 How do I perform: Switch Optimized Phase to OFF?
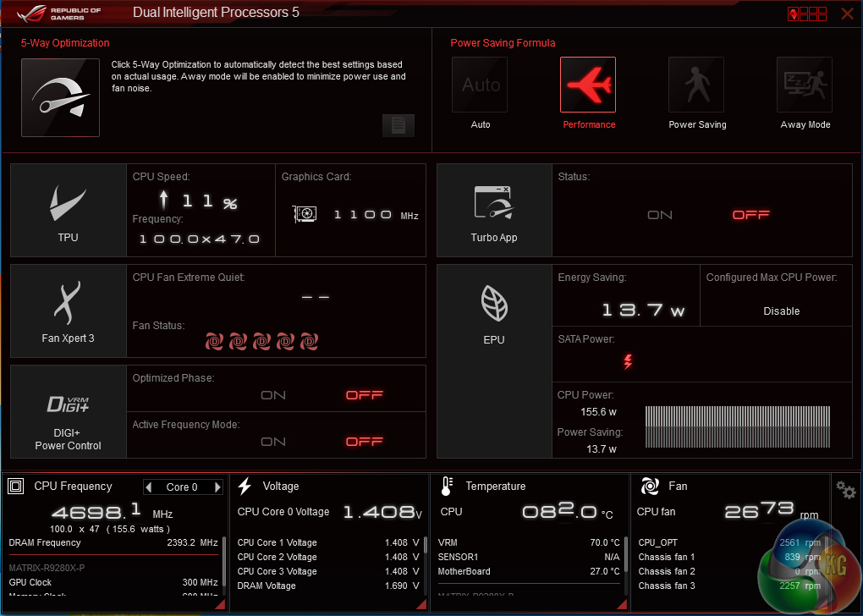coord(365,395)
